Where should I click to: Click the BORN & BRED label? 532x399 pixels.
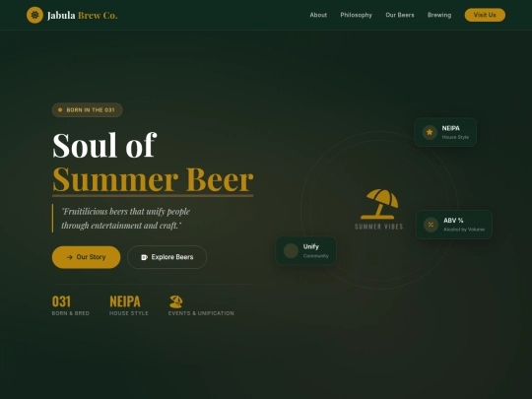click(71, 313)
